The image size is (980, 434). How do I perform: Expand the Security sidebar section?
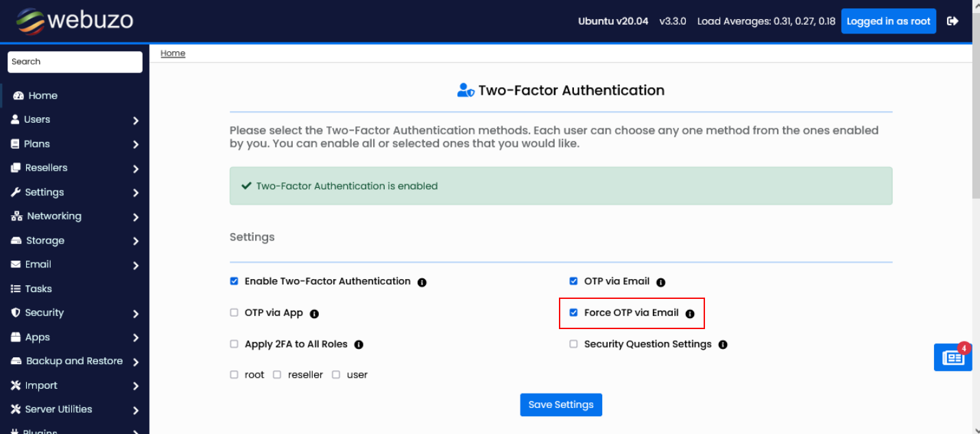coord(74,313)
